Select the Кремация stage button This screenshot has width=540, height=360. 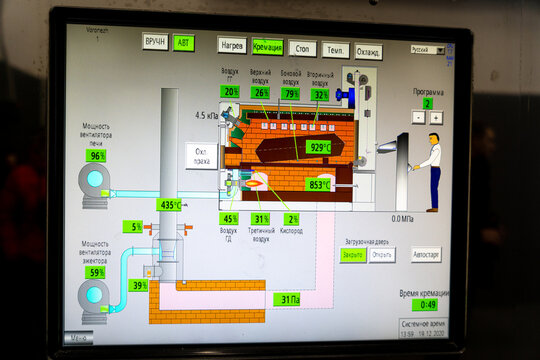tap(268, 47)
